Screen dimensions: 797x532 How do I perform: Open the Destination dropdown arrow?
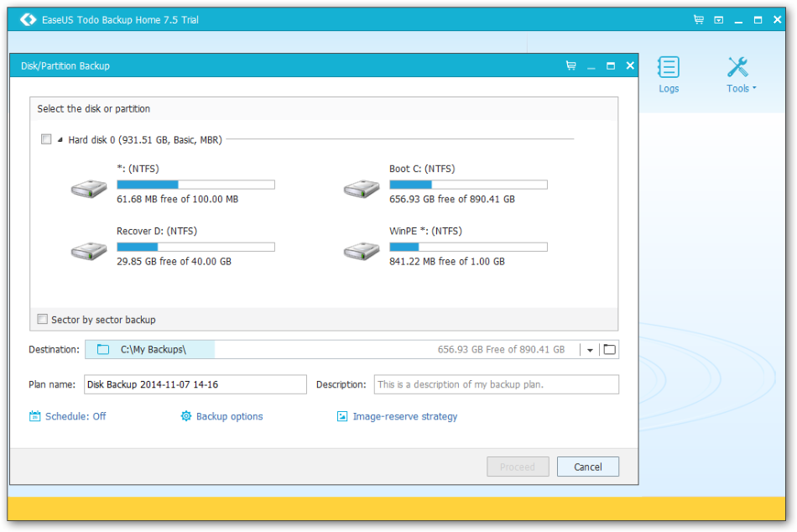point(590,350)
